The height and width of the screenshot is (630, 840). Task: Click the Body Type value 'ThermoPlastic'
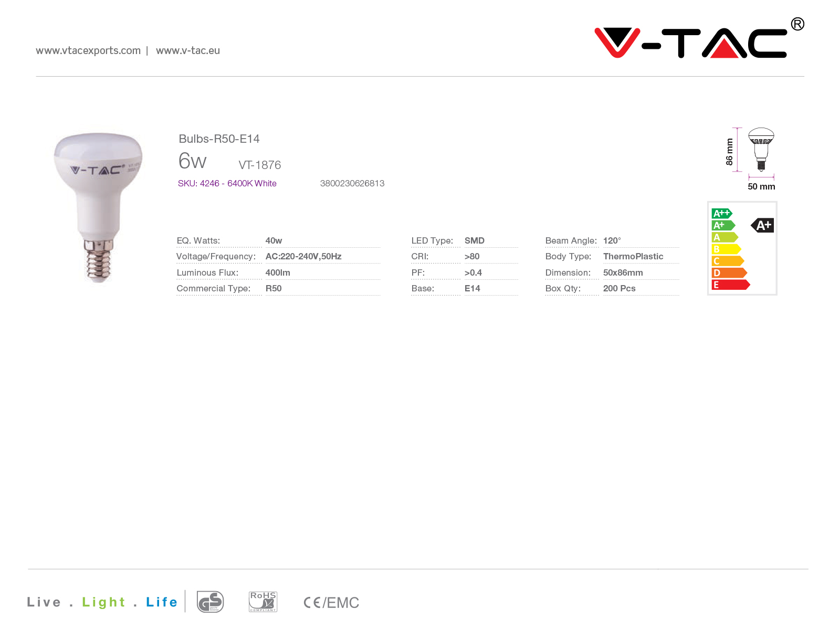(x=633, y=256)
